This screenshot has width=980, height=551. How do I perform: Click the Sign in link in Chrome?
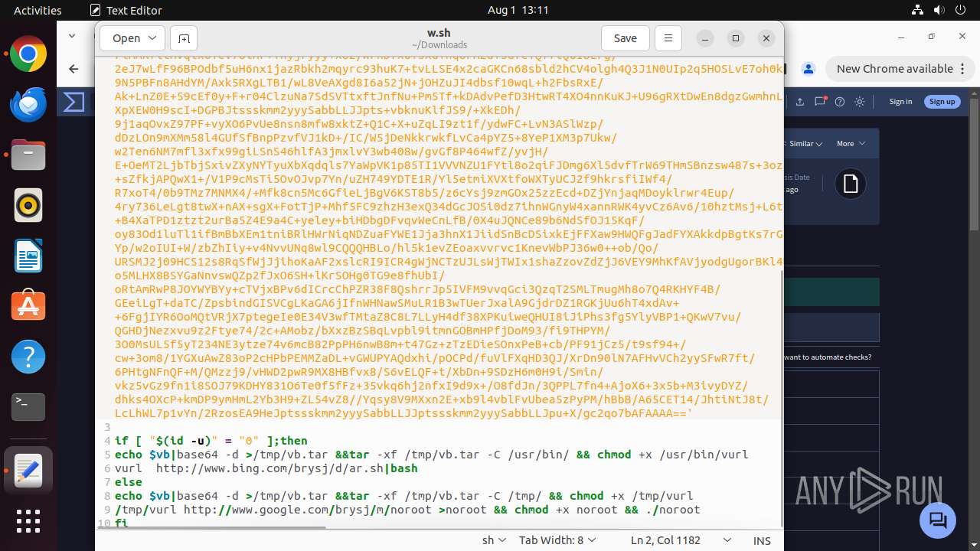(900, 102)
